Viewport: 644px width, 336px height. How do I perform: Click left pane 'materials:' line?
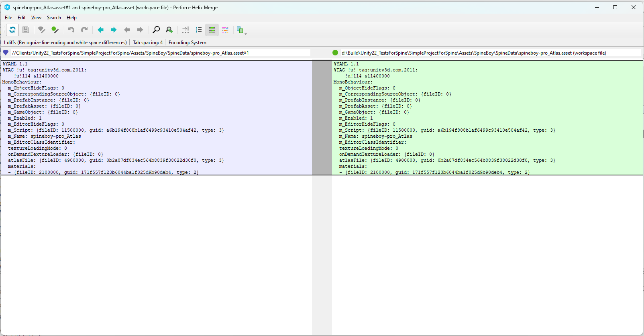click(22, 166)
